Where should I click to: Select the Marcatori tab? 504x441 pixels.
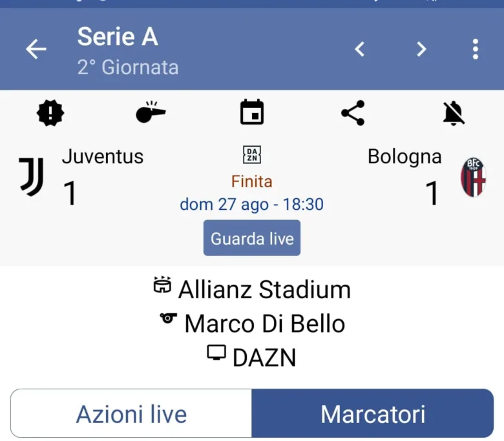373,414
